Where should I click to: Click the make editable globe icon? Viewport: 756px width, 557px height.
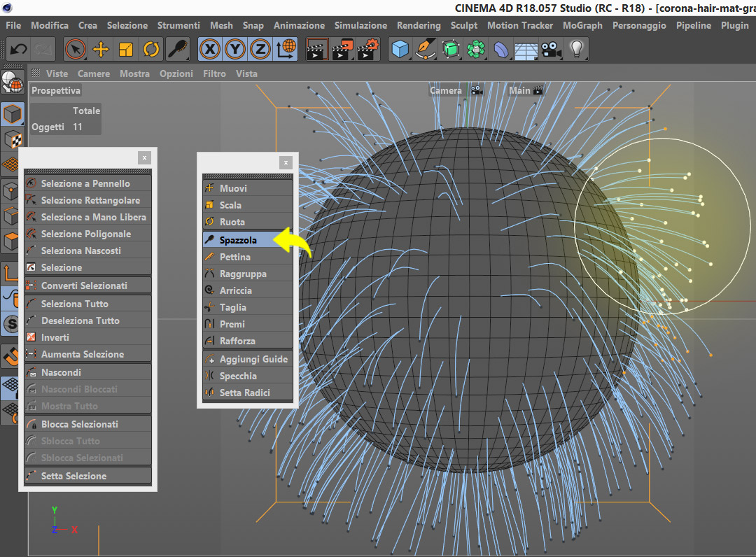pyautogui.click(x=13, y=83)
